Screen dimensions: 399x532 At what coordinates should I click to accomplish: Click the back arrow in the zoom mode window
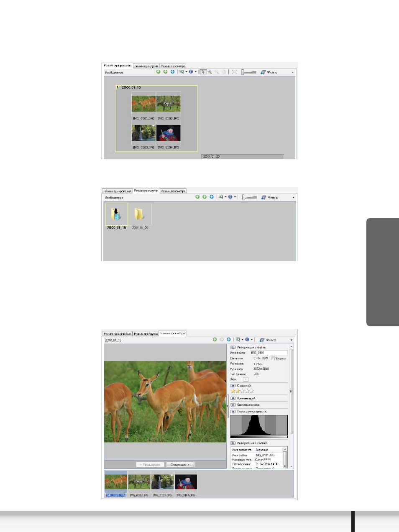159,72
